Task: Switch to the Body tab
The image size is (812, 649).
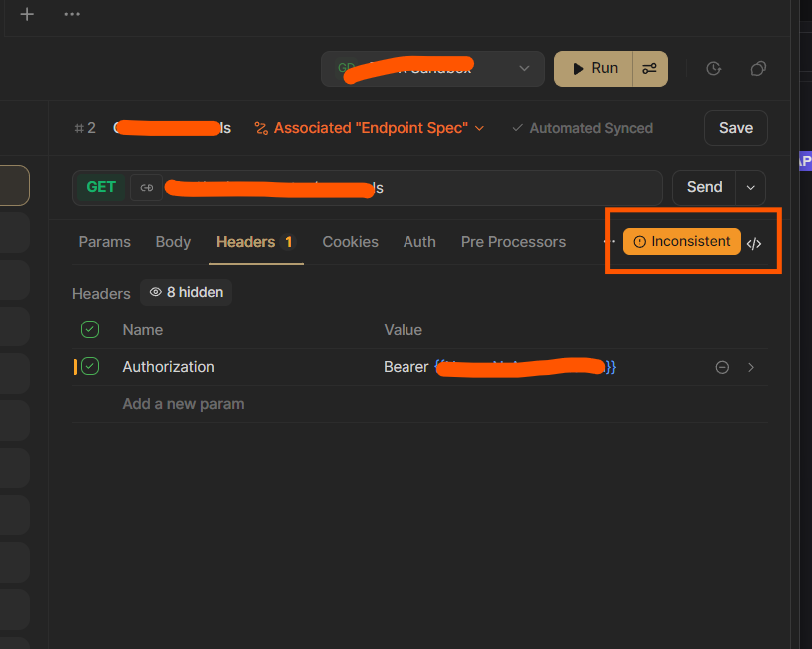Action: 173,242
